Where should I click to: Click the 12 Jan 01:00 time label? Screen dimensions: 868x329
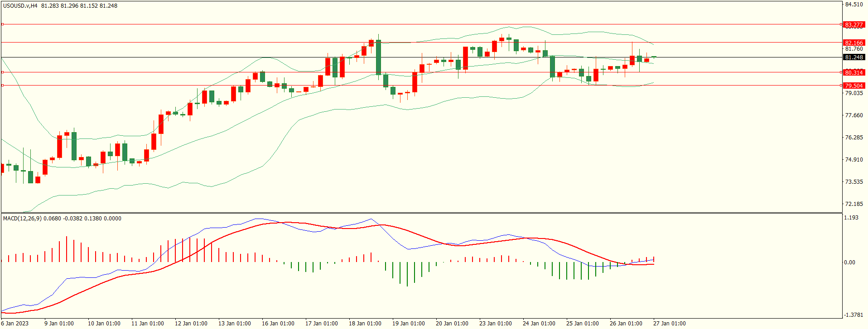pyautogui.click(x=191, y=324)
